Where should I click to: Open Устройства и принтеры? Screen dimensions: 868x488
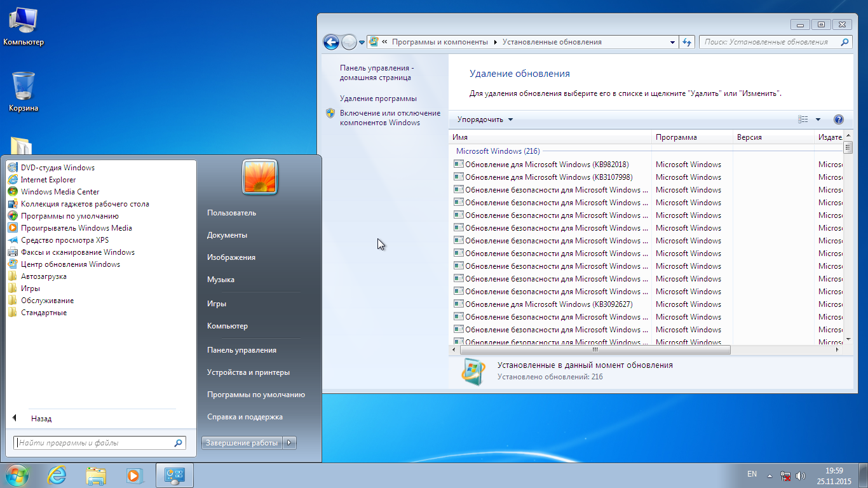coord(248,372)
